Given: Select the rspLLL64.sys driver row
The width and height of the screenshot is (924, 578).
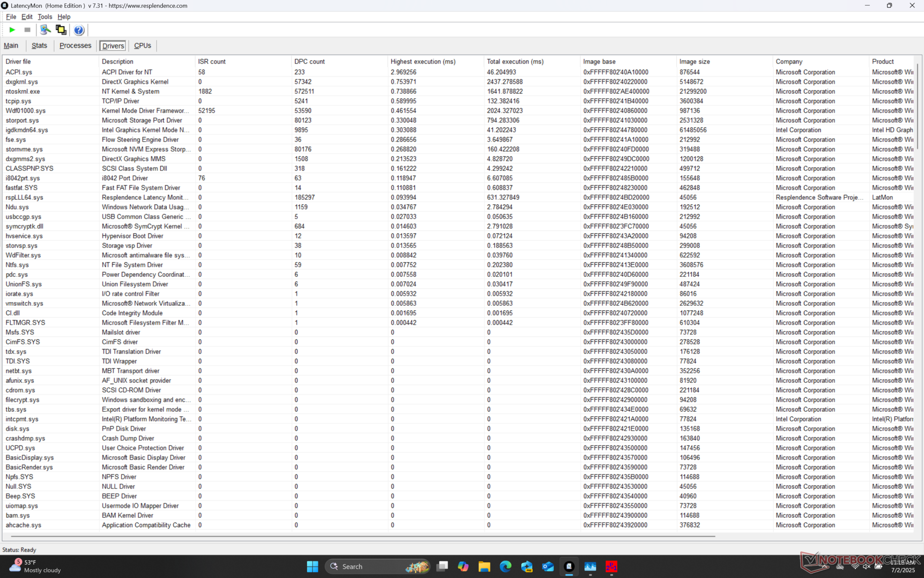Looking at the screenshot, I should (458, 197).
